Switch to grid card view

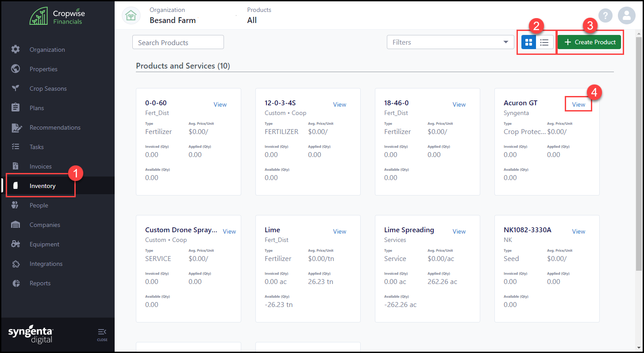(x=528, y=42)
